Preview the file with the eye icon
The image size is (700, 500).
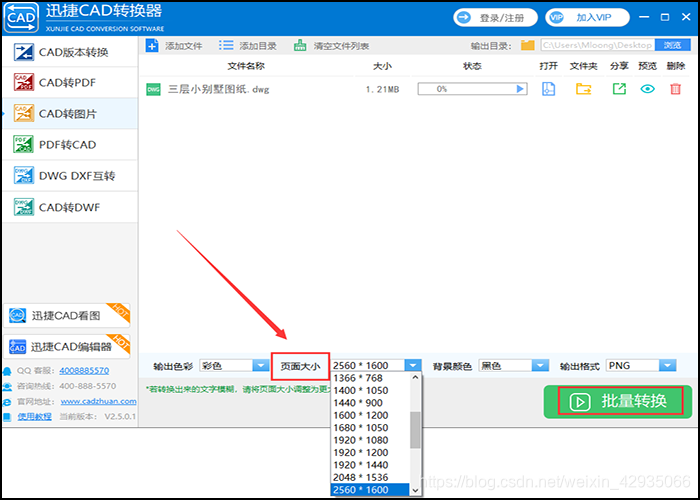(647, 89)
